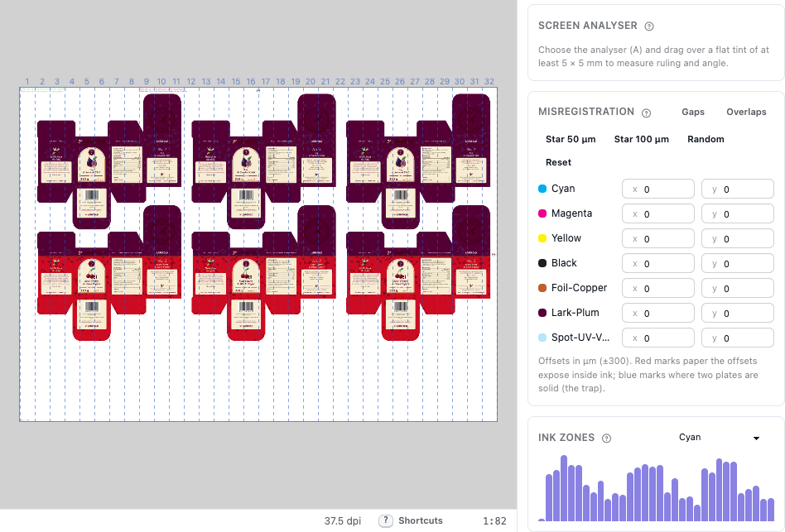Click the Black ink color swatch
Screen dimensions: 785x532
click(542, 263)
